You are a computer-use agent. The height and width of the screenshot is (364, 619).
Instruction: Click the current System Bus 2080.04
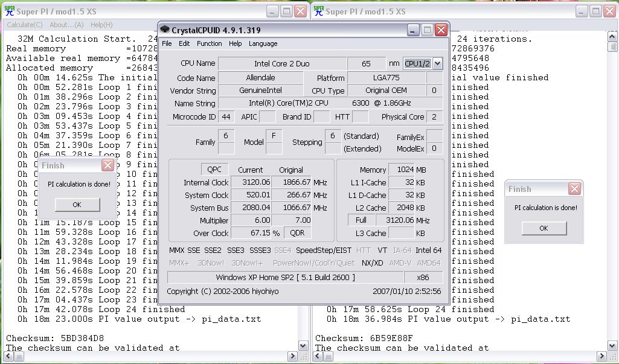tap(251, 208)
